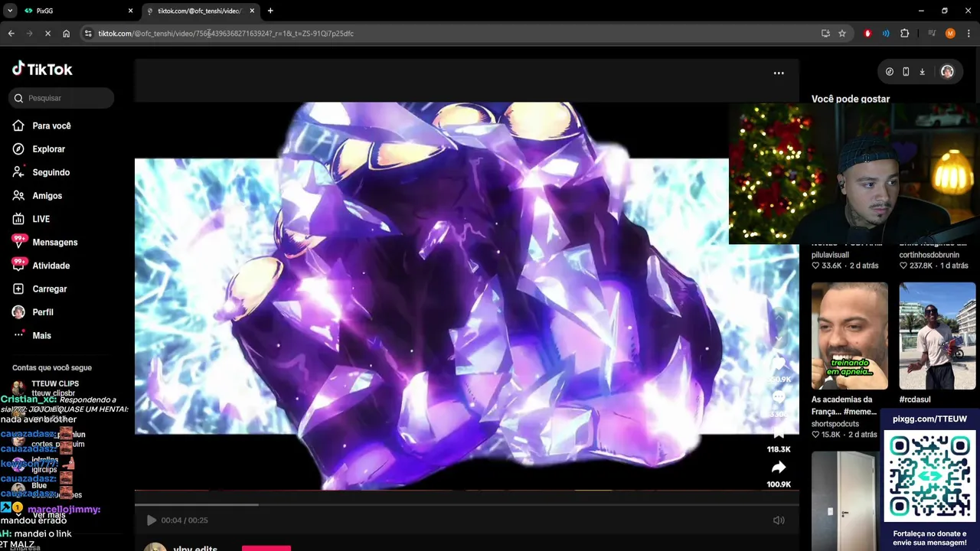Open the red adblock extension

click(x=867, y=34)
